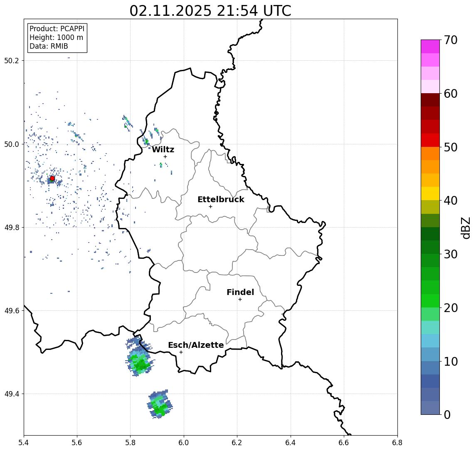This screenshot has height=451, width=476.
Task: Click the 60 tick on colorbar
Action: click(451, 94)
